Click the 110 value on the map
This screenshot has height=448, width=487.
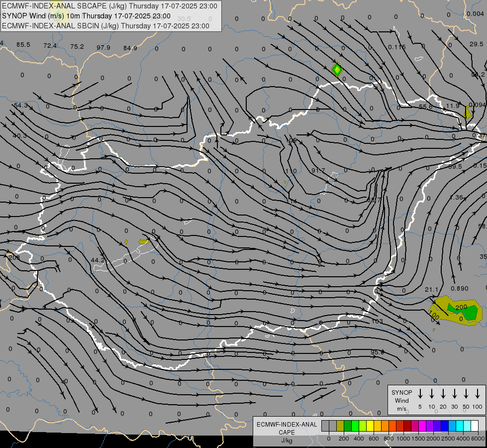pyautogui.click(x=291, y=171)
